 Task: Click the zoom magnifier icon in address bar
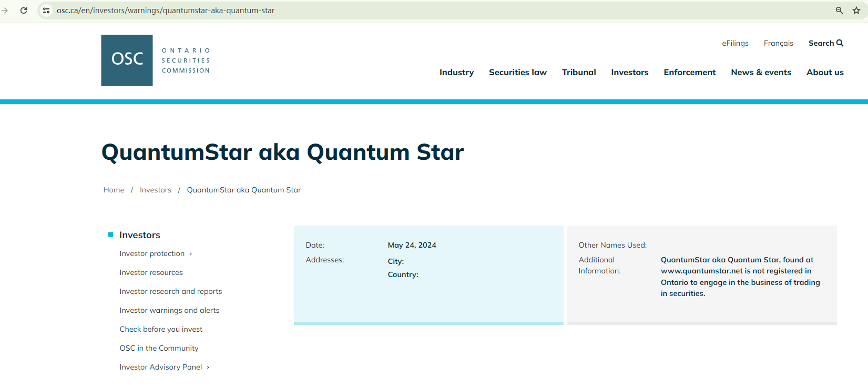(x=840, y=11)
